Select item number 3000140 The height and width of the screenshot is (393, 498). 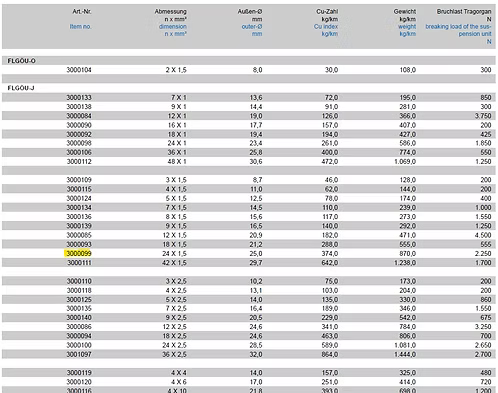(79, 318)
